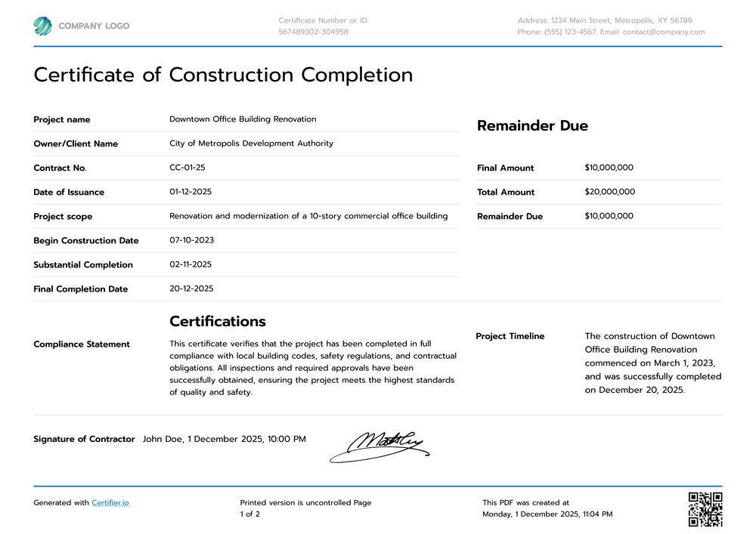Click the Owner/Client Name entry
This screenshot has height=534, width=756.
tap(252, 144)
